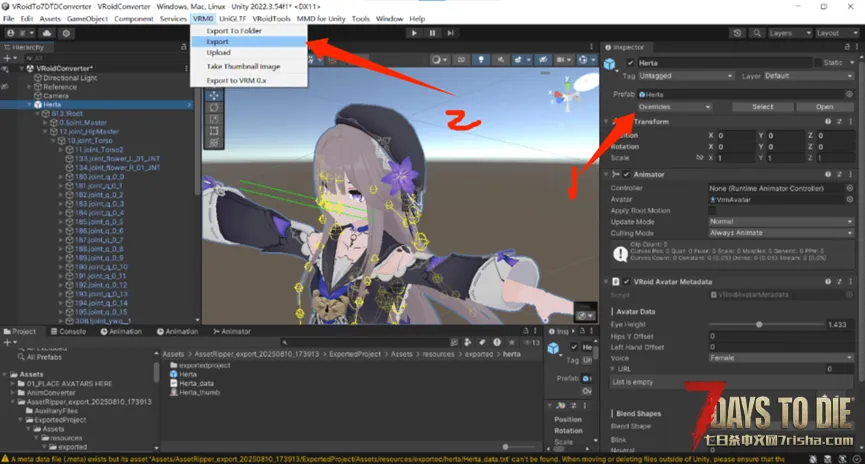865x464 pixels.
Task: Click the warning icon in status bar
Action: pos(5,459)
